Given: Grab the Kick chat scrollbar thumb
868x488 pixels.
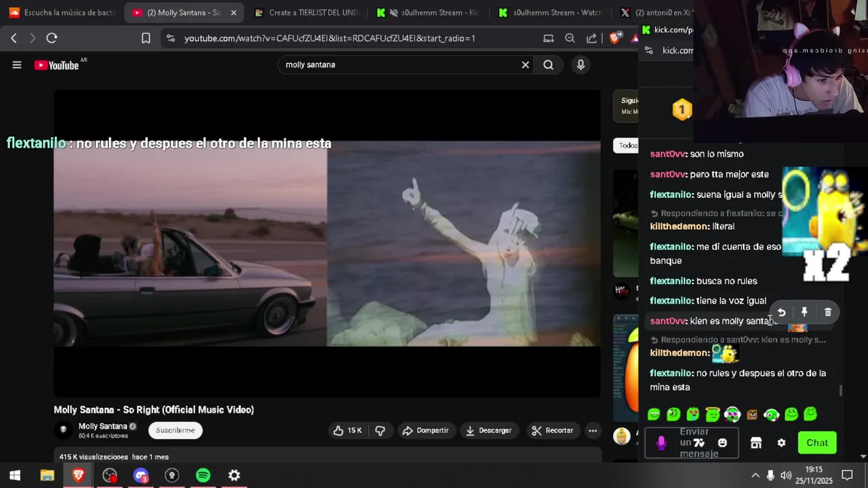Looking at the screenshot, I should coord(841,390).
